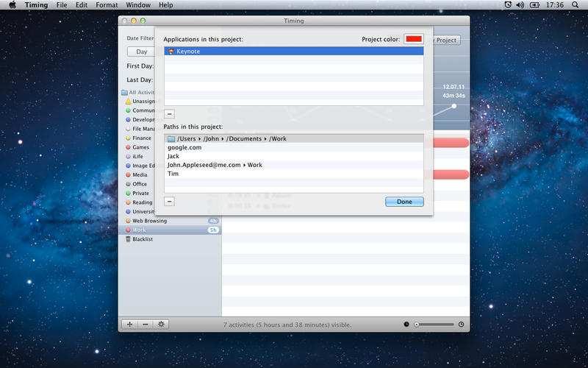This screenshot has width=588, height=368.
Task: Click the outlined clock icon after slider
Action: click(x=462, y=325)
